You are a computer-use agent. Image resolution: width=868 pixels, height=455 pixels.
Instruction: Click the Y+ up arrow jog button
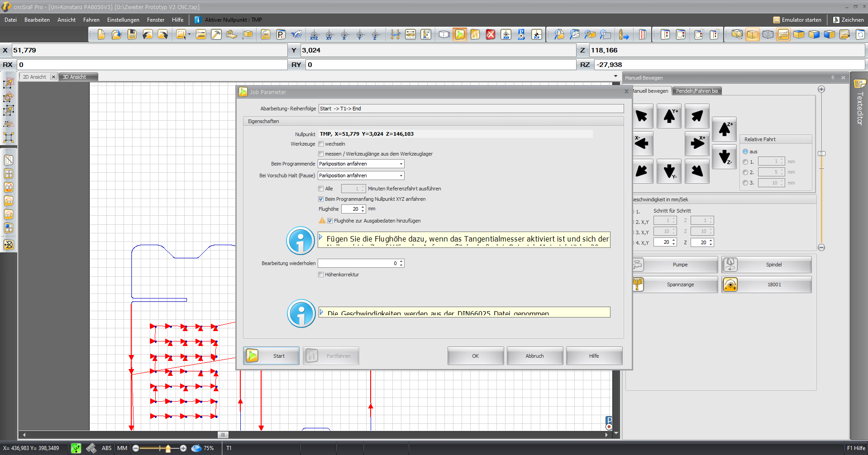669,116
